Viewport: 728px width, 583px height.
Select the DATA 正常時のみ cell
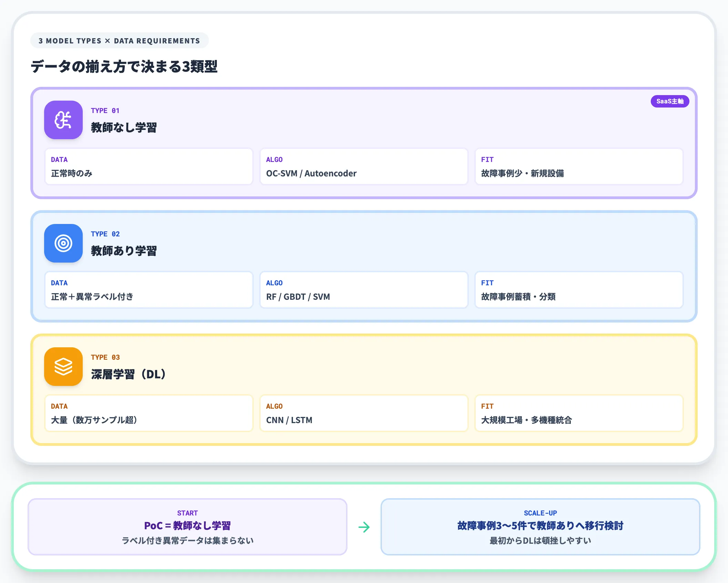tap(149, 166)
